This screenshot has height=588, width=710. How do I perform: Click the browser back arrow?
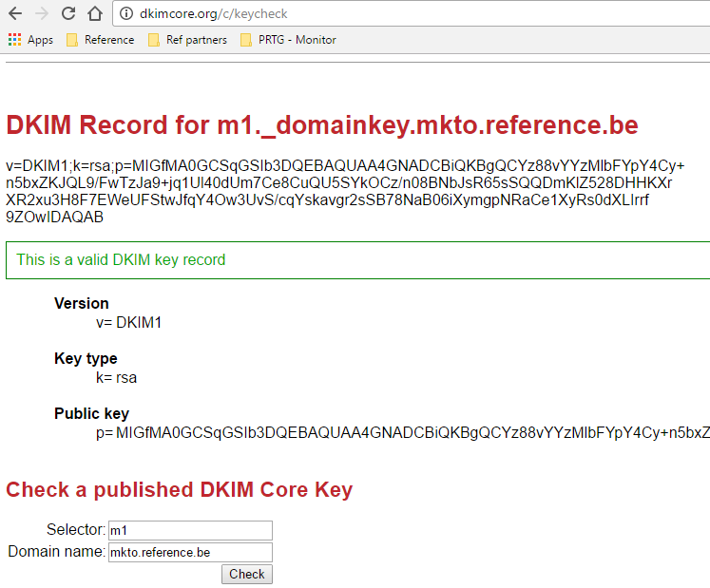click(x=15, y=14)
